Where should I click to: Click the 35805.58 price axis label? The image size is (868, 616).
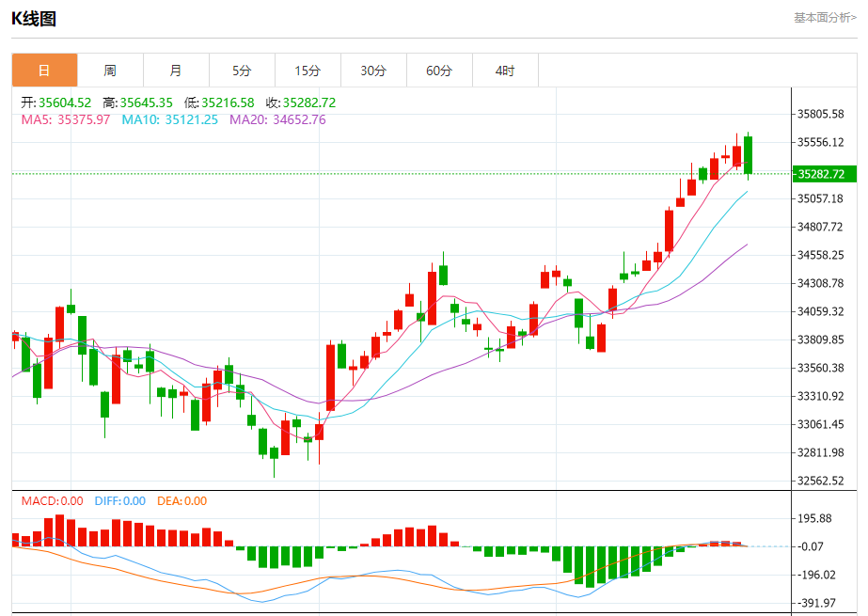point(820,114)
